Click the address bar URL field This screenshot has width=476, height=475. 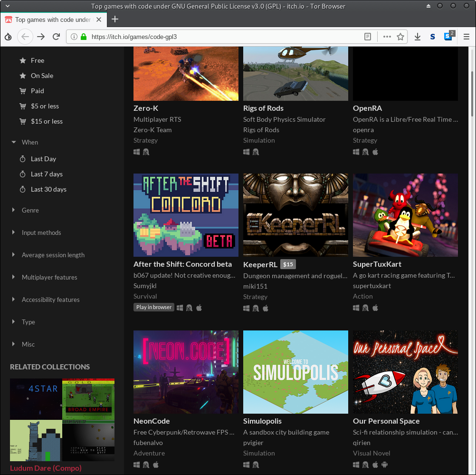(225, 37)
